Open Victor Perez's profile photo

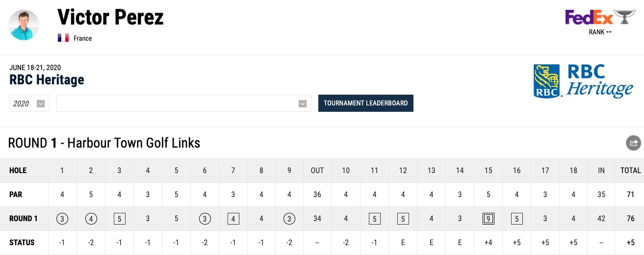pos(24,25)
